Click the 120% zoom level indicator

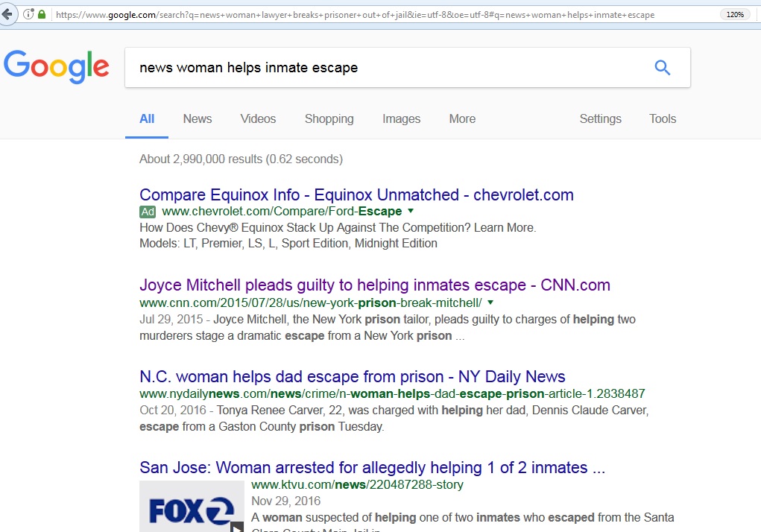735,14
